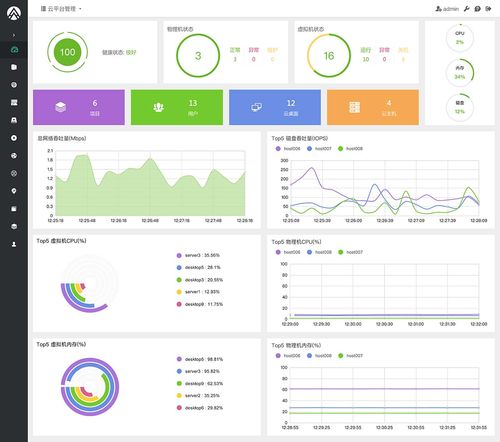Screen dimensions: 500x442
Task: Click the Top5 VM memory ring chart
Action: coord(90,387)
